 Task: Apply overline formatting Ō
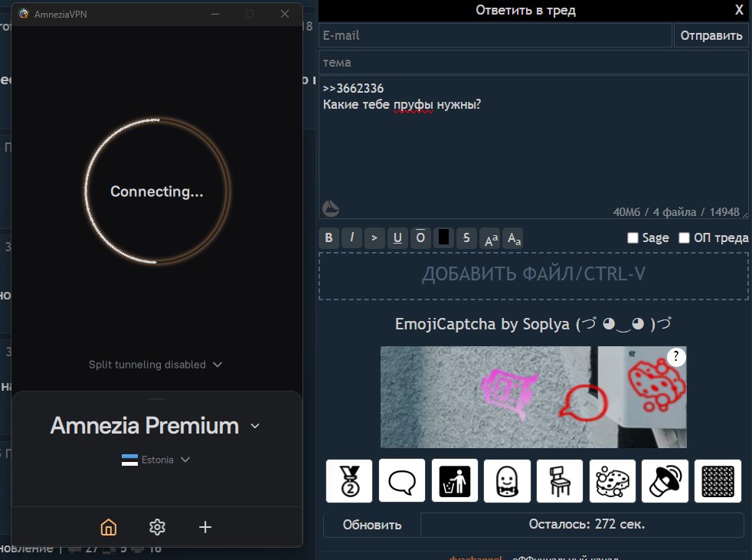pyautogui.click(x=420, y=237)
